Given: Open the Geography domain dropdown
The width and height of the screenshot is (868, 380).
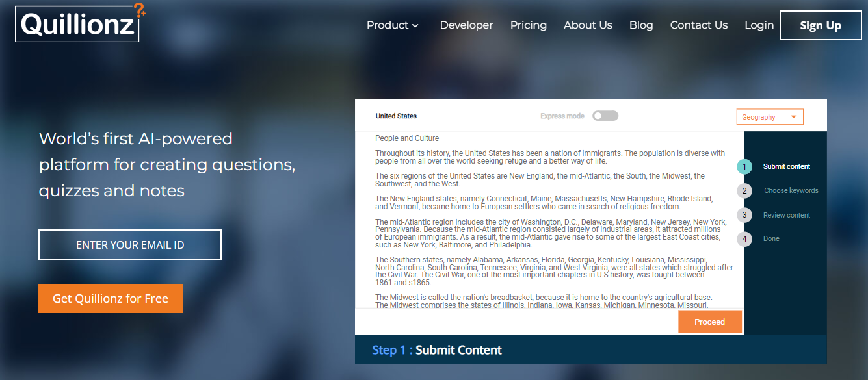Looking at the screenshot, I should pos(770,117).
